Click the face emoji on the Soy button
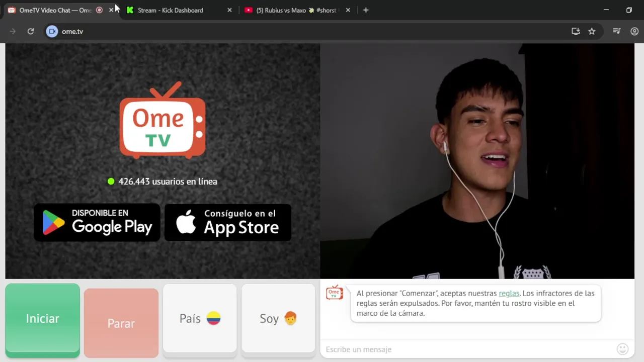 [x=290, y=318]
